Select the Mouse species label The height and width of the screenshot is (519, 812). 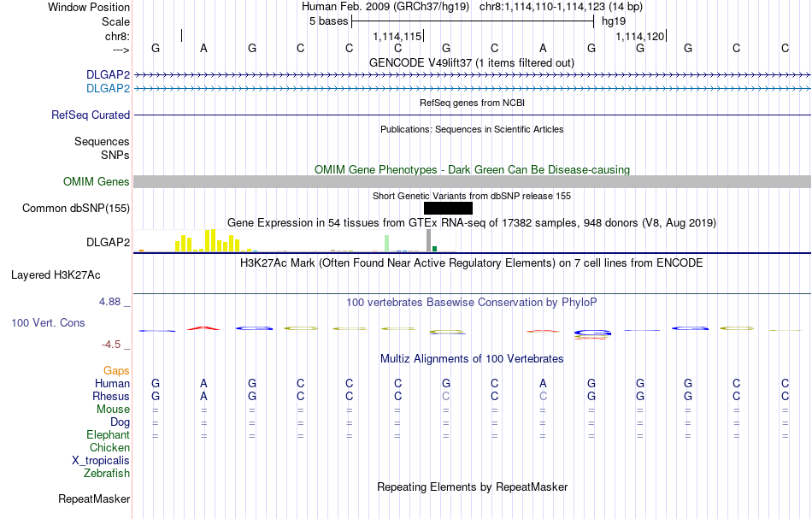(x=114, y=410)
